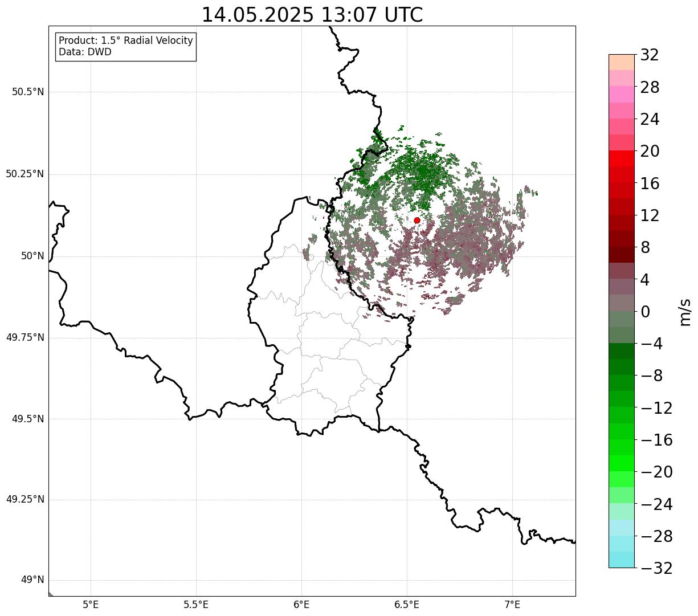Click the 6.5°E longitude label
The height and width of the screenshot is (616, 698).
pos(407,604)
